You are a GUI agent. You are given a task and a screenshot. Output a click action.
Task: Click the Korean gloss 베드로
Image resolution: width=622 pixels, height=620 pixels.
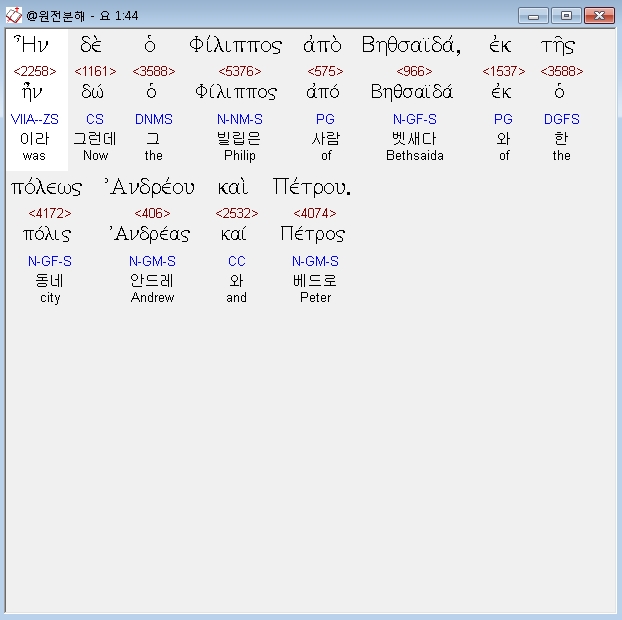pos(315,280)
